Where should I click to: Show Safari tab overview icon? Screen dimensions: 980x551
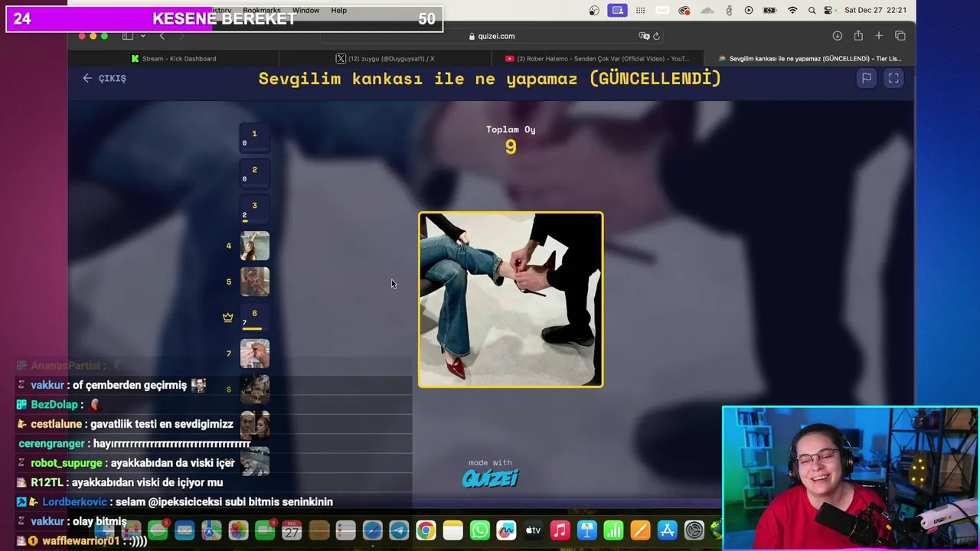(x=900, y=36)
